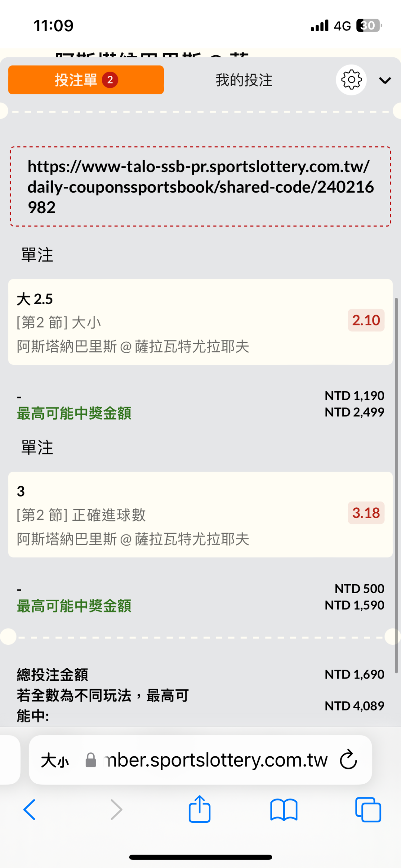Screen dimensions: 401x868
Task: Select odds 2.10 button
Action: (366, 320)
